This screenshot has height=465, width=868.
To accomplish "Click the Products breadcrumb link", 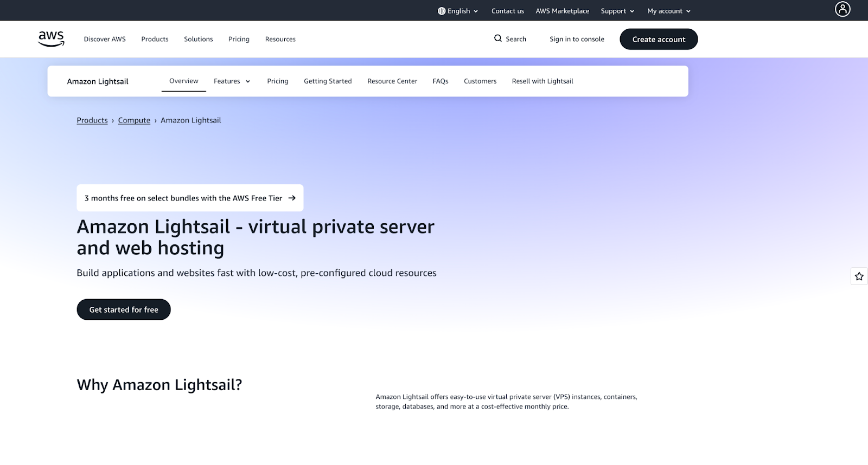I will click(92, 120).
